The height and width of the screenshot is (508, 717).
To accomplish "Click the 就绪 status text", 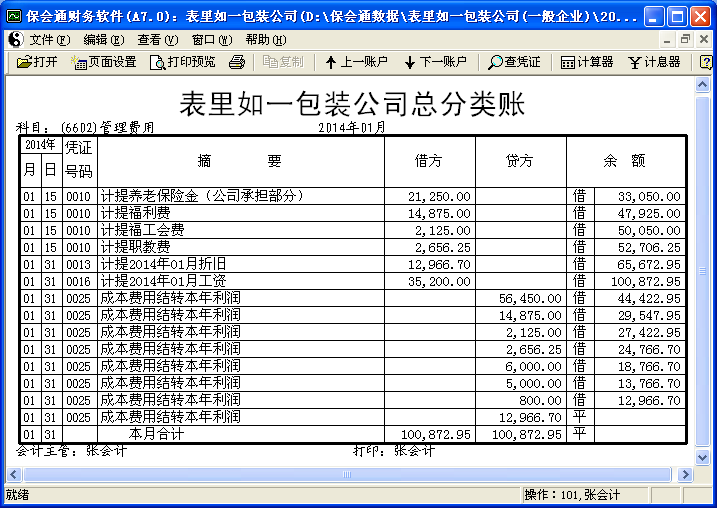I will [x=17, y=495].
